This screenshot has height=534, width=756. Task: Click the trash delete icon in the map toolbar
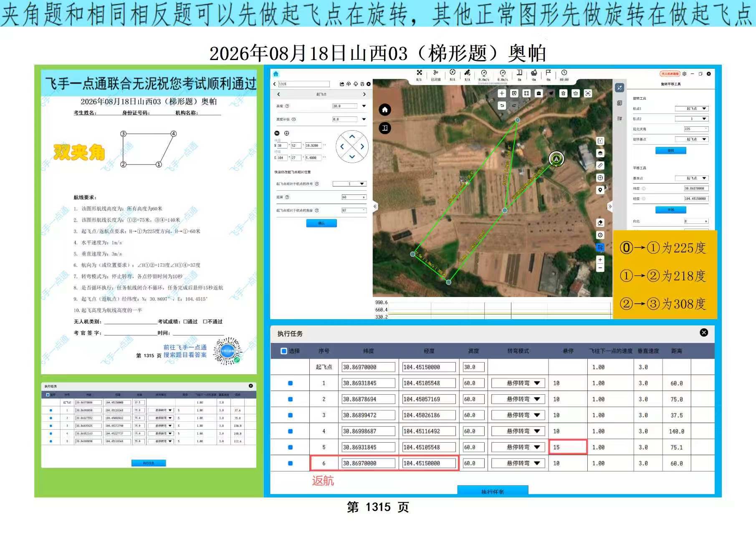click(x=563, y=93)
